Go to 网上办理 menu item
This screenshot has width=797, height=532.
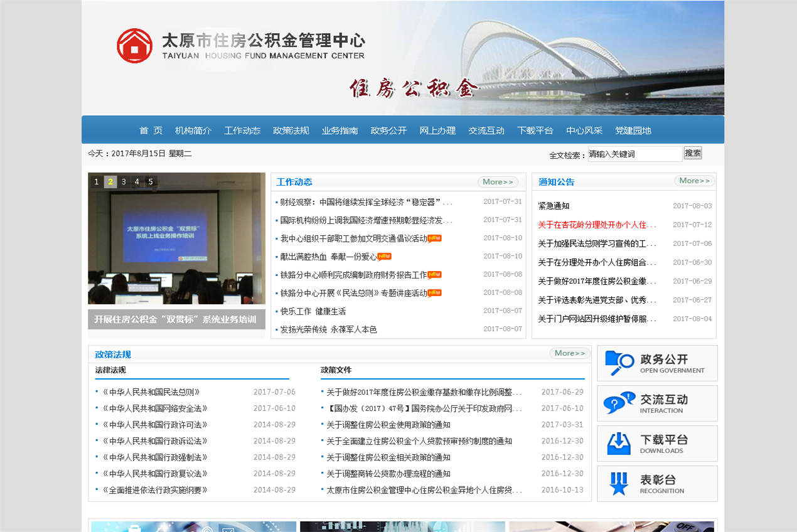[437, 130]
